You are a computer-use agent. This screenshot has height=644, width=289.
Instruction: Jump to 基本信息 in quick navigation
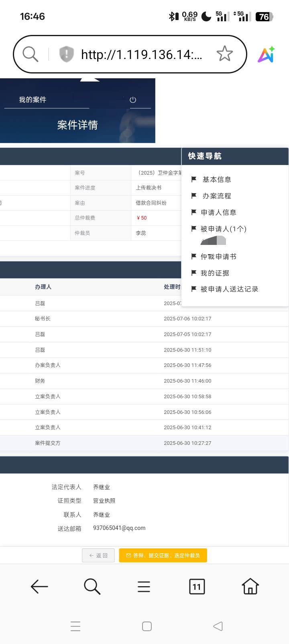point(217,179)
